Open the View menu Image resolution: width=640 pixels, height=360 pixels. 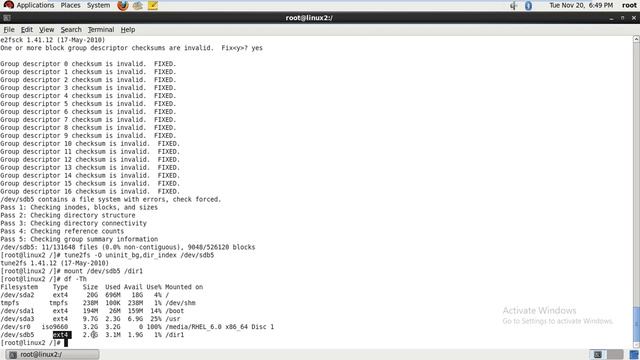point(46,30)
